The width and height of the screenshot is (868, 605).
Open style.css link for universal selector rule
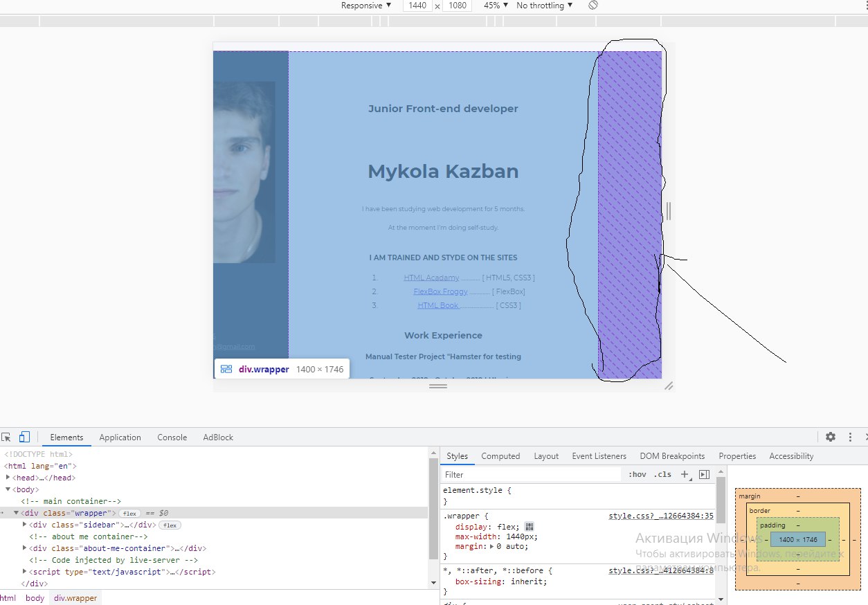661,570
